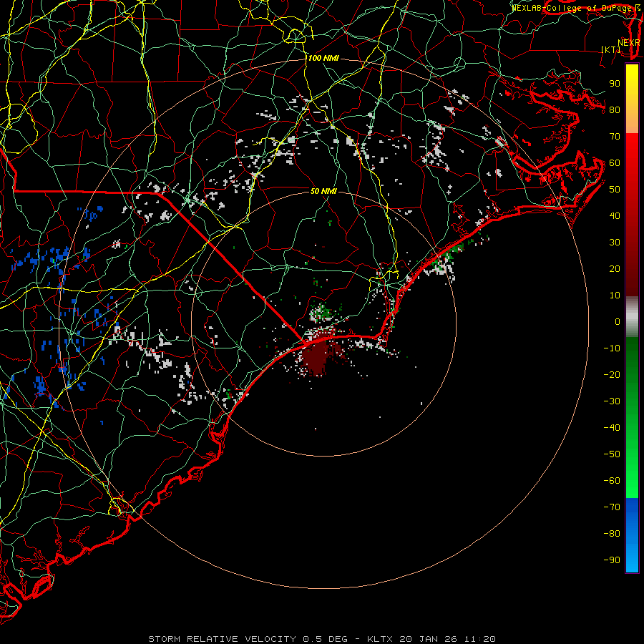Screen dimensions: 644x644
Task: Click the "-20" scale label
Action: click(612, 374)
